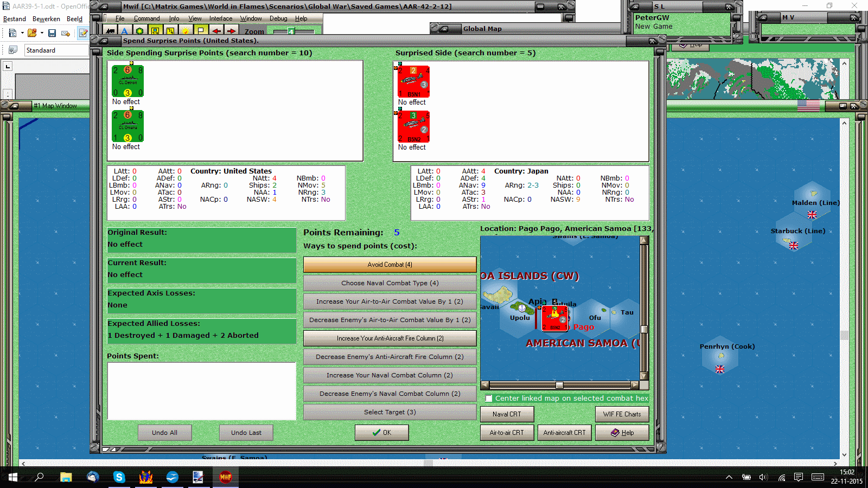The image size is (868, 488).
Task: Click Decrease Enemy's Air-to-Air Combat Value button
Action: tap(390, 320)
